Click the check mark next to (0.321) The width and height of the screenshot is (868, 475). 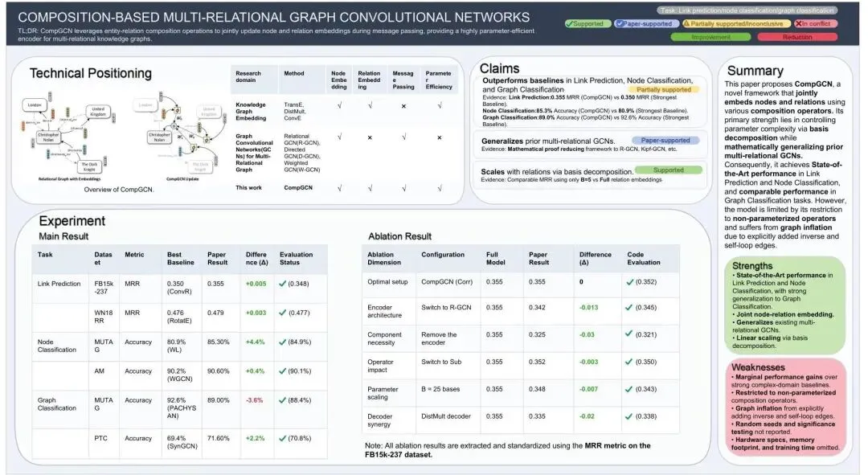pos(628,334)
